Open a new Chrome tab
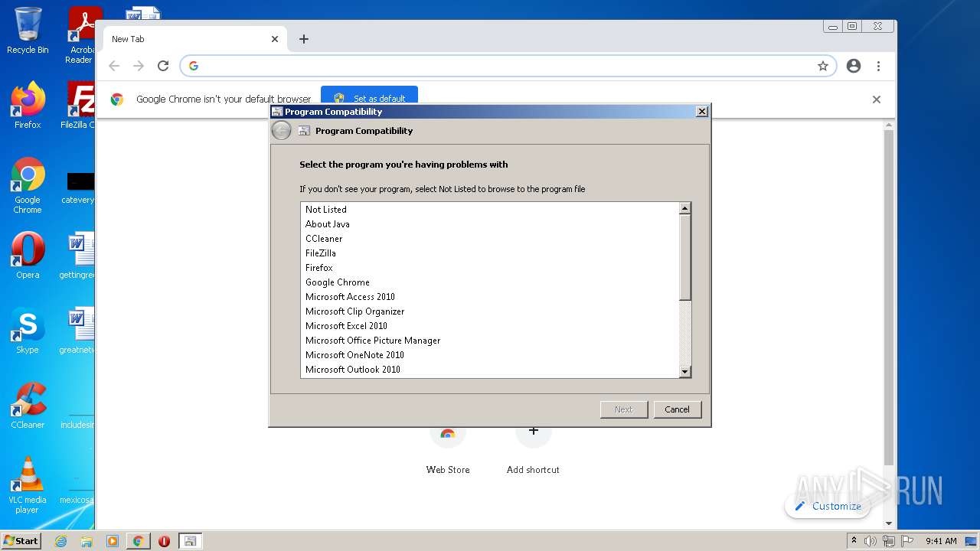The height and width of the screenshot is (551, 980). (x=304, y=39)
